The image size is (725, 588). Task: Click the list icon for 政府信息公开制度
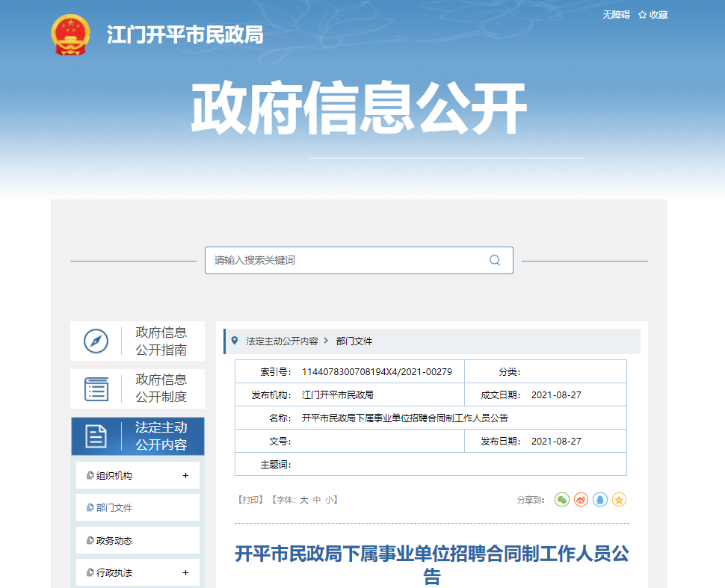point(96,389)
